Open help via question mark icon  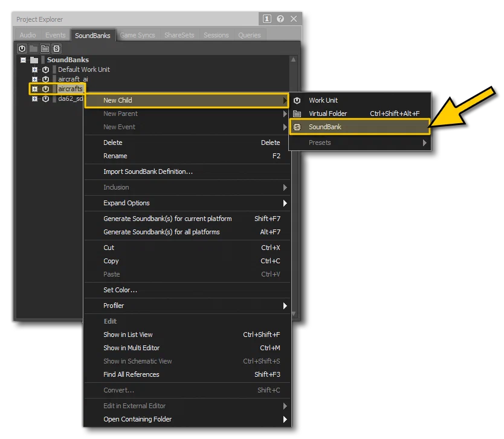pyautogui.click(x=280, y=19)
